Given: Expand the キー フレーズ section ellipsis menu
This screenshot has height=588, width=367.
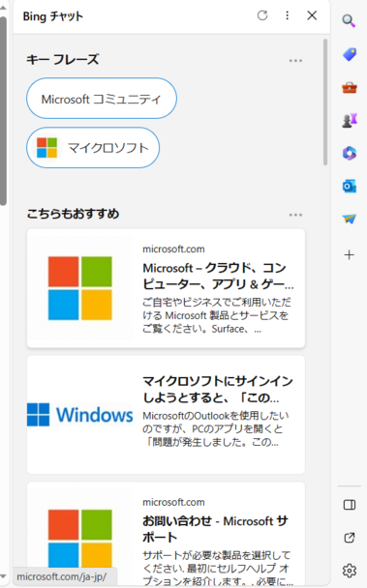Looking at the screenshot, I should pyautogui.click(x=295, y=60).
